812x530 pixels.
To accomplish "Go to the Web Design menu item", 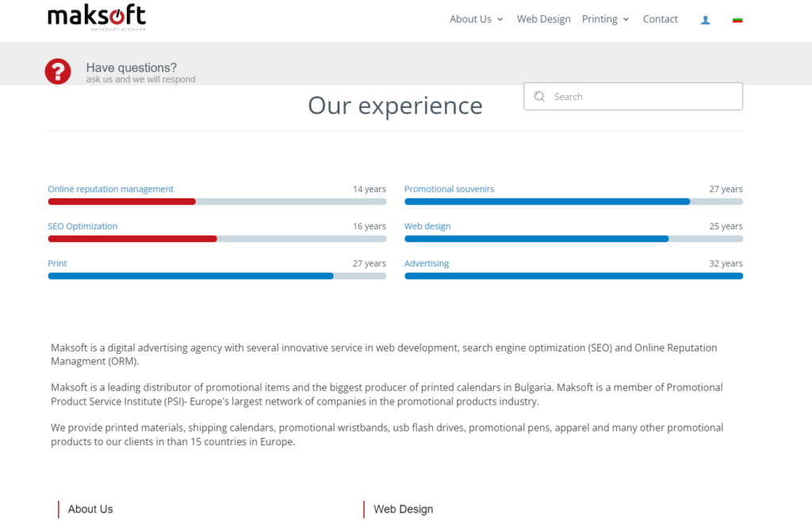I will tap(544, 19).
